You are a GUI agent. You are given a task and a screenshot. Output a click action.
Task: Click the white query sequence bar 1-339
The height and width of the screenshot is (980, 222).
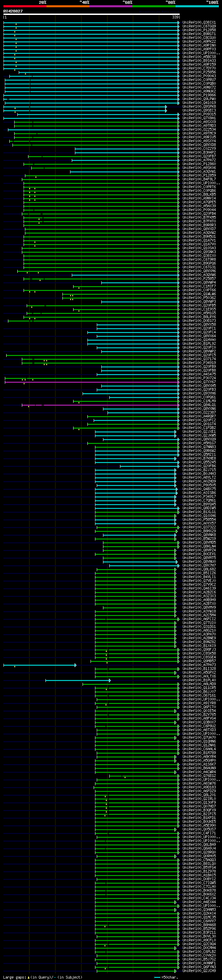click(x=92, y=15)
